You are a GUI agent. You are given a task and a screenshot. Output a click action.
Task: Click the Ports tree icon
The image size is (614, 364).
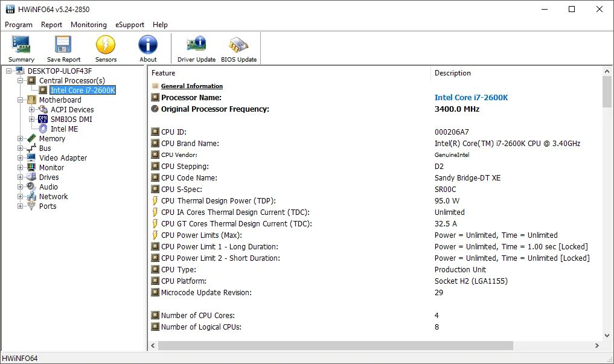pyautogui.click(x=32, y=206)
